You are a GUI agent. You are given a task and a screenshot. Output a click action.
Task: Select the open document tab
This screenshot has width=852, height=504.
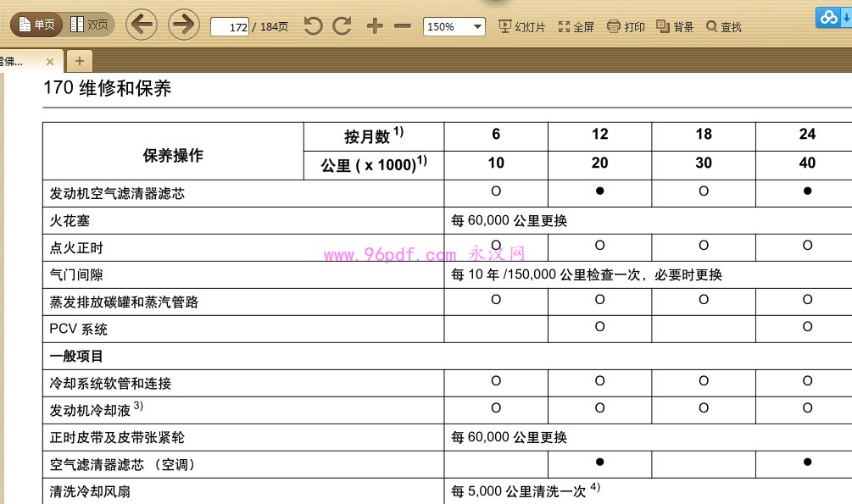(19, 61)
